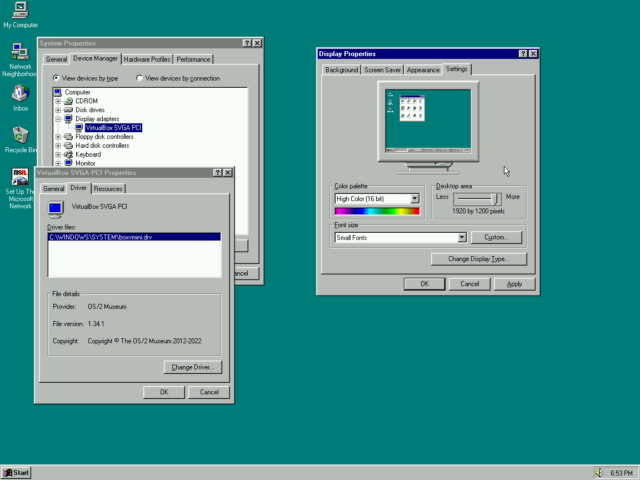Screen dimensions: 640x480
Task: Switch to Resources tab in adapter properties
Action: coord(108,189)
